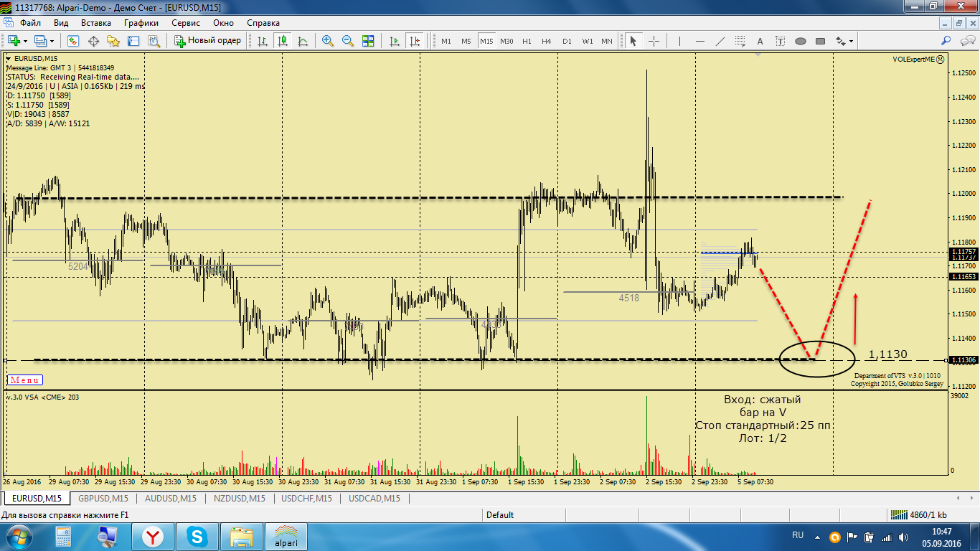Zoom out of the chart
The height and width of the screenshot is (551, 980).
point(348,41)
